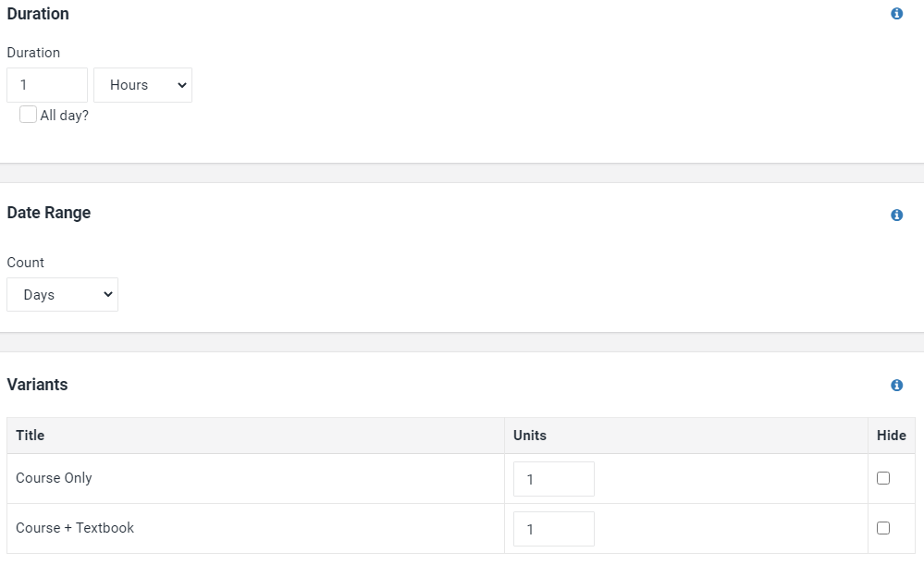Open the Date Range info icon
924x565 pixels.
click(x=896, y=215)
